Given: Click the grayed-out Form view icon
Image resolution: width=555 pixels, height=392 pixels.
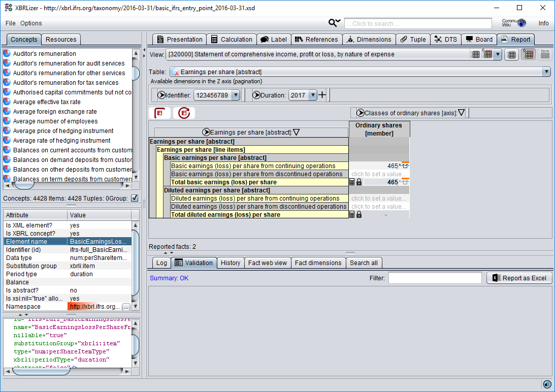Looking at the screenshot, I should point(545,54).
